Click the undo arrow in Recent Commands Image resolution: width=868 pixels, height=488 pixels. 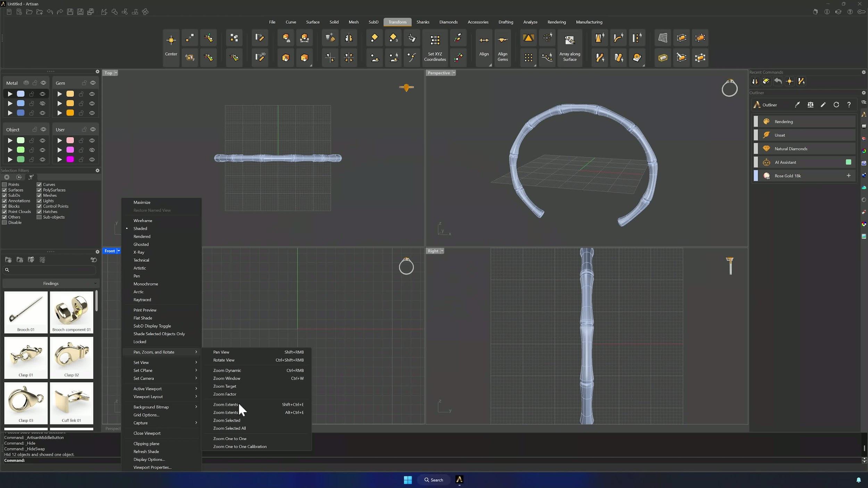(778, 81)
